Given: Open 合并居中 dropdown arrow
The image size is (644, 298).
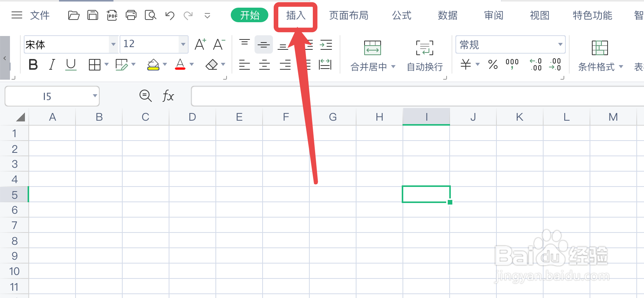Looking at the screenshot, I should point(393,67).
